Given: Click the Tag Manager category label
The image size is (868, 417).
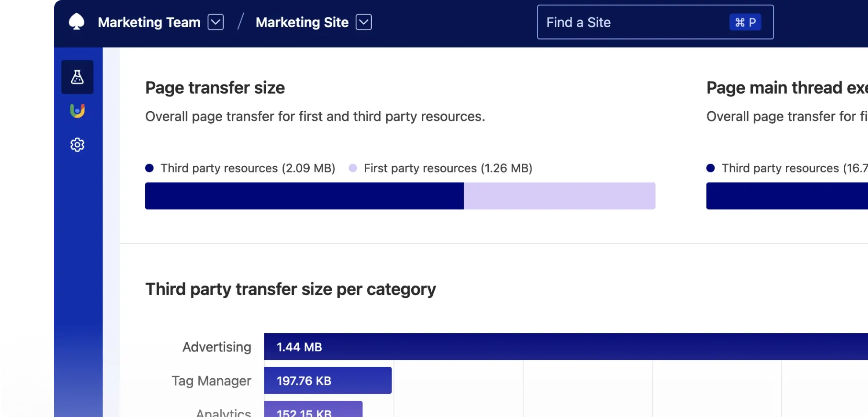Looking at the screenshot, I should pyautogui.click(x=212, y=380).
